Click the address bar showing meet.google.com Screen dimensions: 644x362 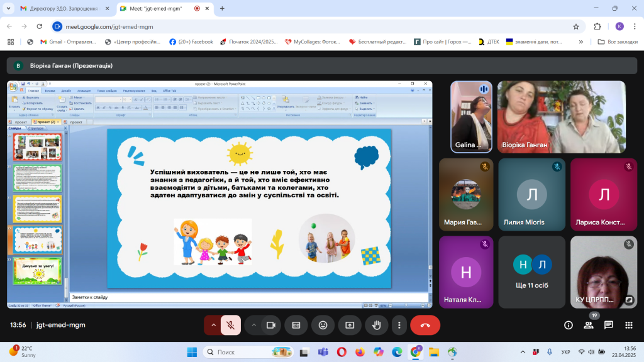click(316, 26)
